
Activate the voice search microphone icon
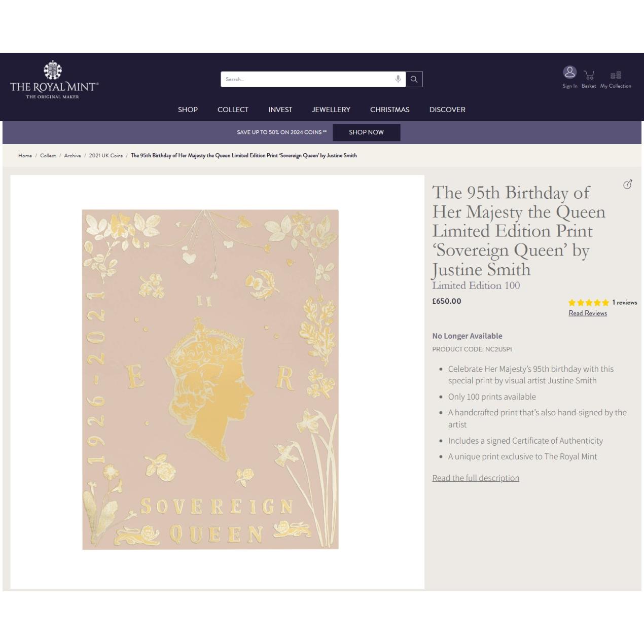click(398, 79)
